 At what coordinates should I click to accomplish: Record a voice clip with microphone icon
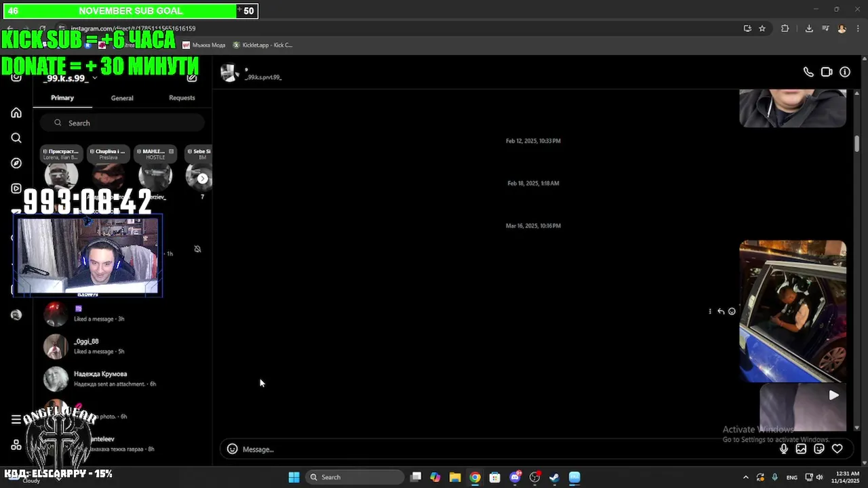pos(784,449)
